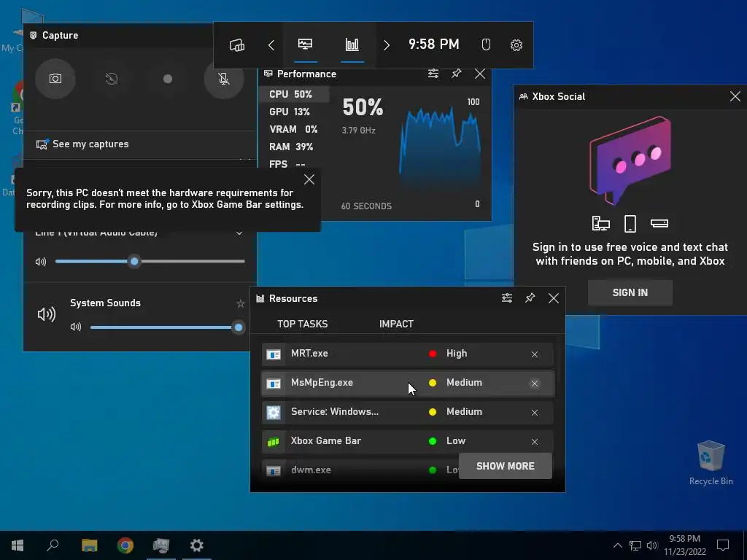Image resolution: width=747 pixels, height=560 pixels.
Task: Select the CPU 50% metric
Action: tap(293, 94)
